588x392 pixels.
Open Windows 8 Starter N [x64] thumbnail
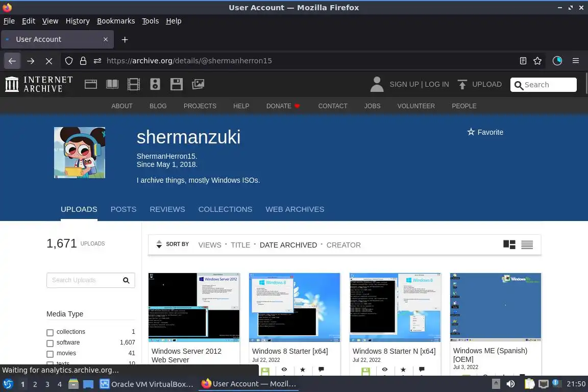(x=395, y=307)
